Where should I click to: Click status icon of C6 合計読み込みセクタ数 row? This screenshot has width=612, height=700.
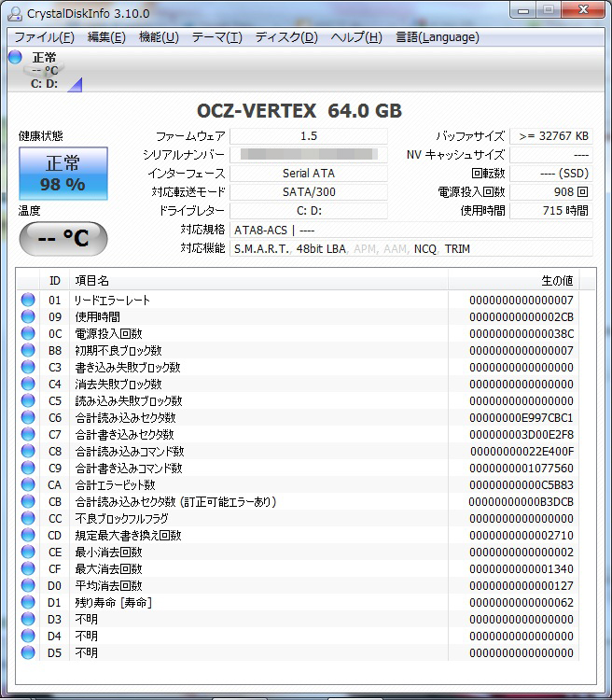click(x=28, y=417)
